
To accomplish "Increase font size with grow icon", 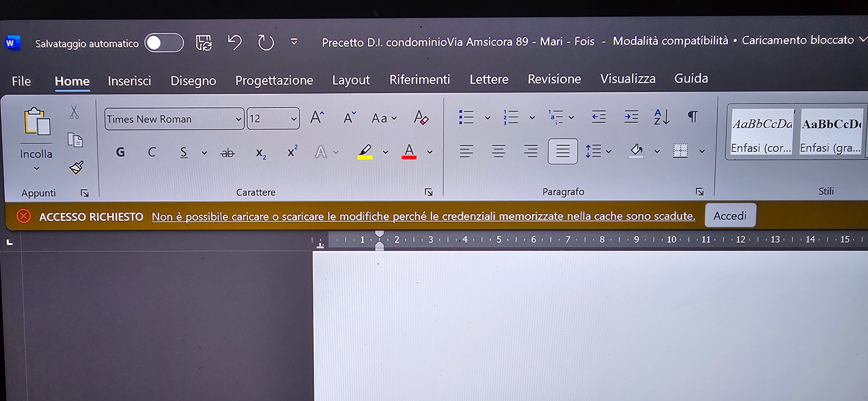I will click(x=317, y=118).
